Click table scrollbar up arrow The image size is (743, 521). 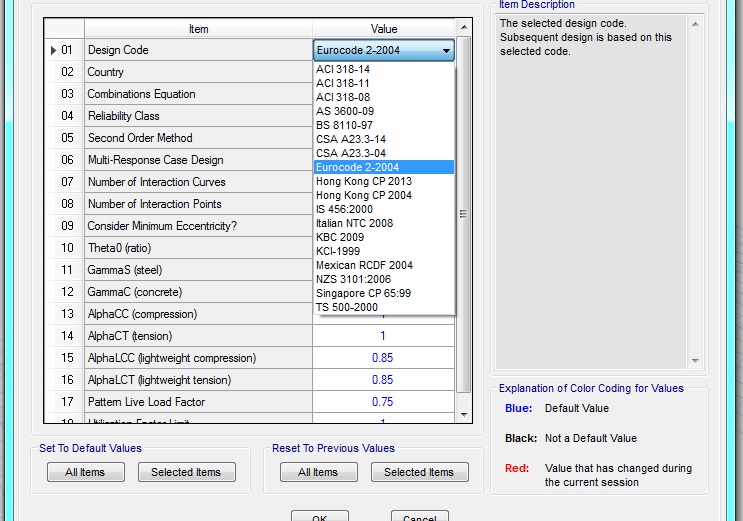[464, 27]
